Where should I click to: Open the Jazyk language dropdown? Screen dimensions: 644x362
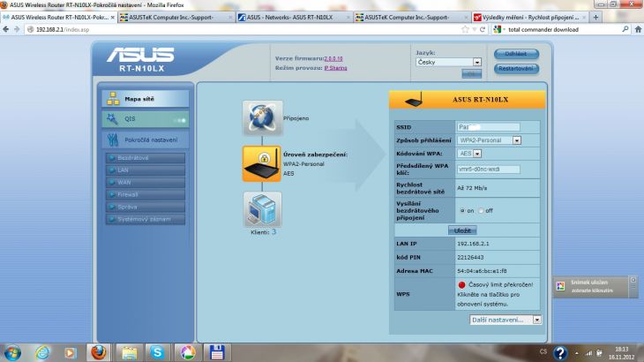click(448, 62)
